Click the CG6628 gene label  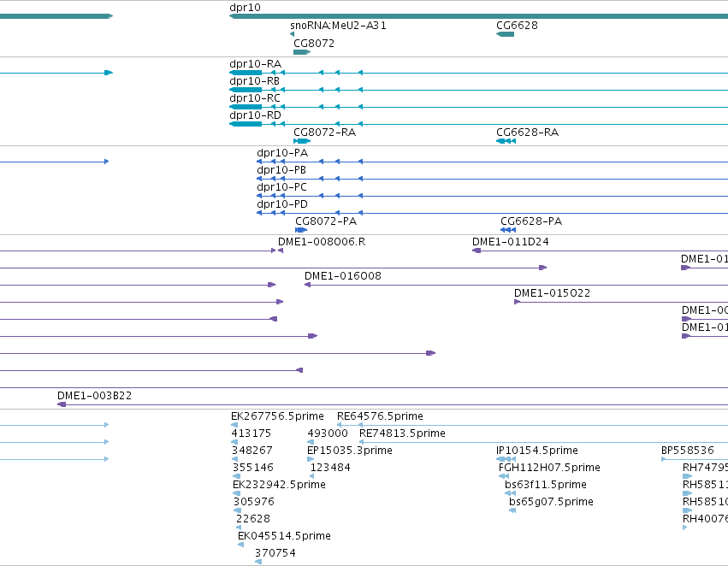pos(517,26)
